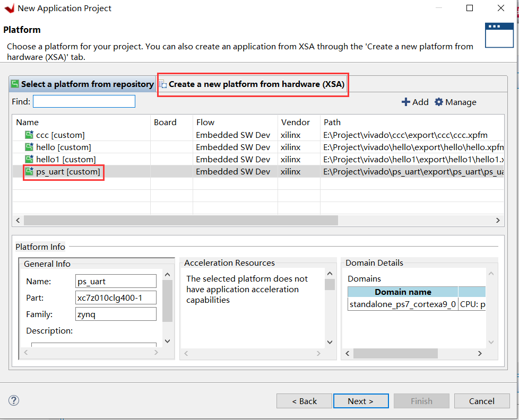Click the Find text field
This screenshot has height=420, width=519.
84,101
